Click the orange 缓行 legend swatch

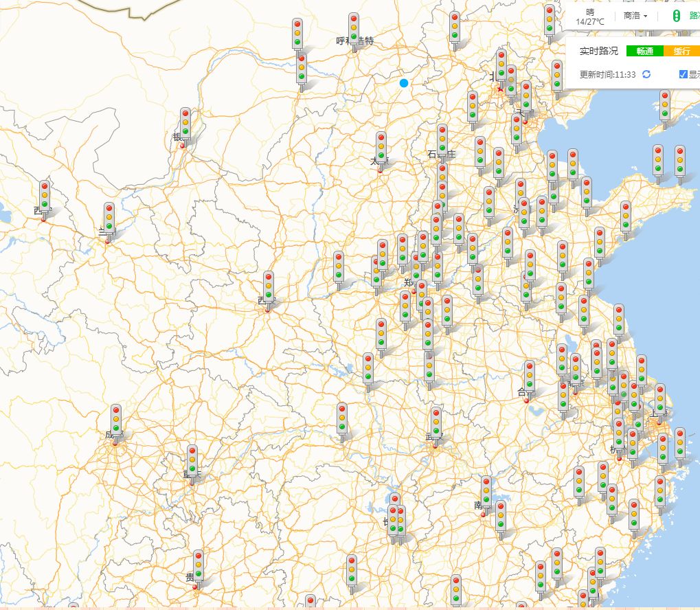[x=681, y=51]
